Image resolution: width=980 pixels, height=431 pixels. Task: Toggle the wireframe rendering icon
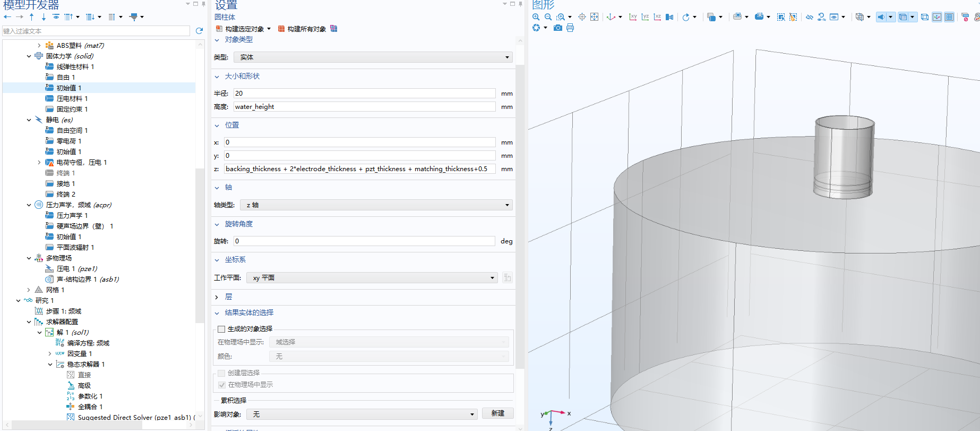coord(925,17)
